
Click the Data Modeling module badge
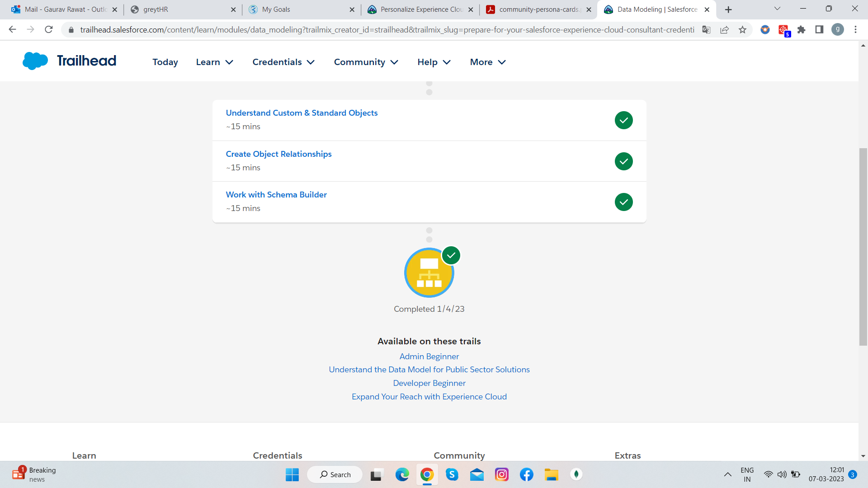pyautogui.click(x=429, y=273)
